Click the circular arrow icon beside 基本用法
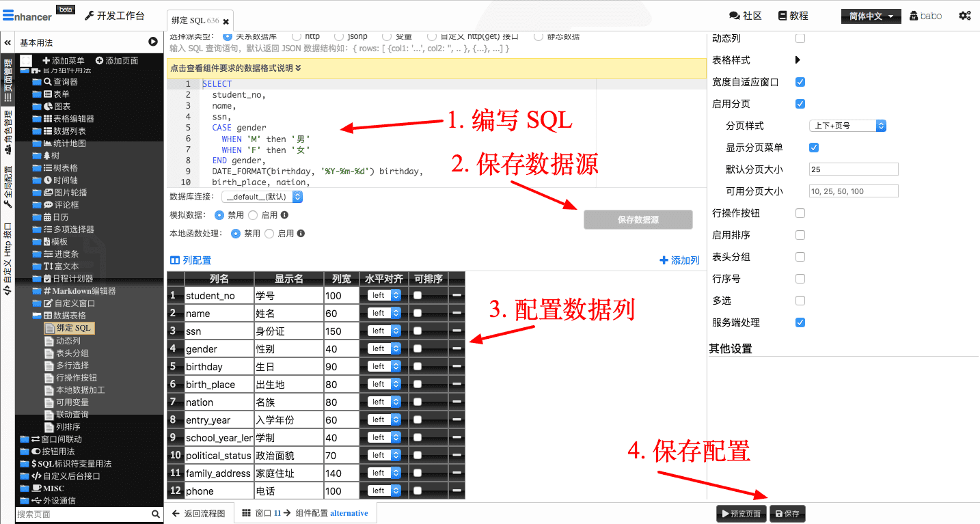The image size is (980, 524). [153, 42]
